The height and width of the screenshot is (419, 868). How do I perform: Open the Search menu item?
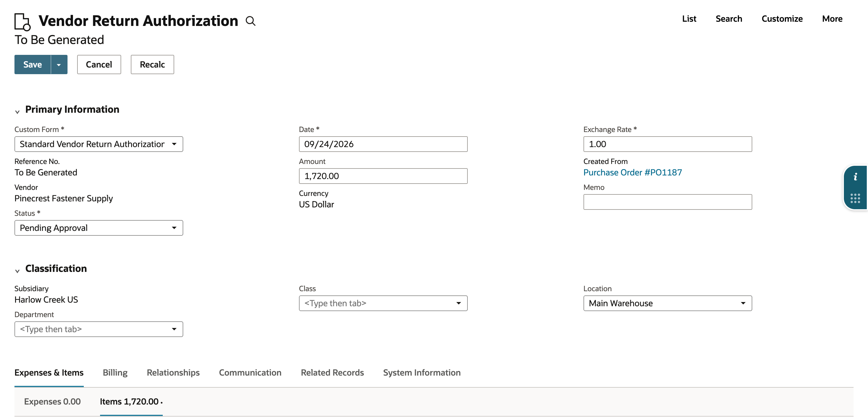coord(729,19)
